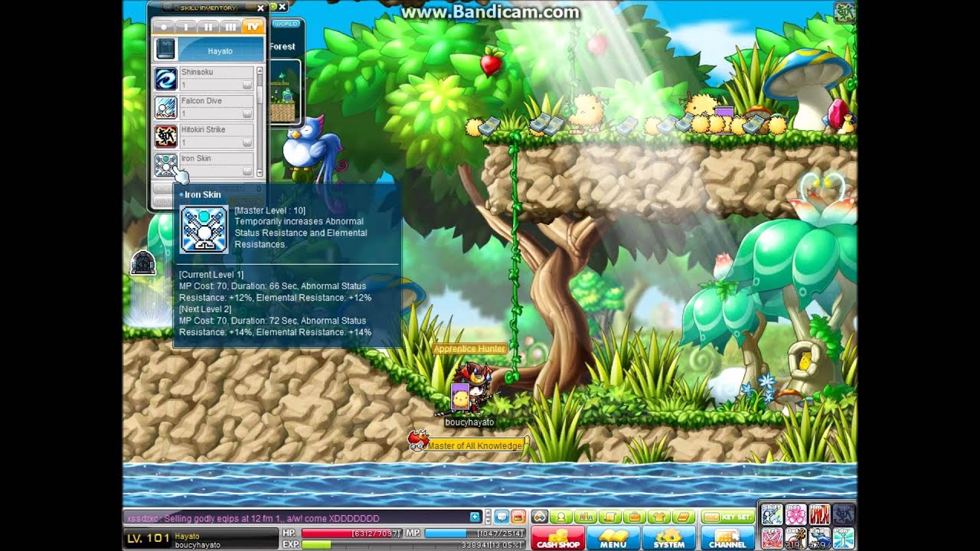This screenshot has width=980, height=551.
Task: Use the Ctrl quickslot attack skill
Action: pos(772,538)
